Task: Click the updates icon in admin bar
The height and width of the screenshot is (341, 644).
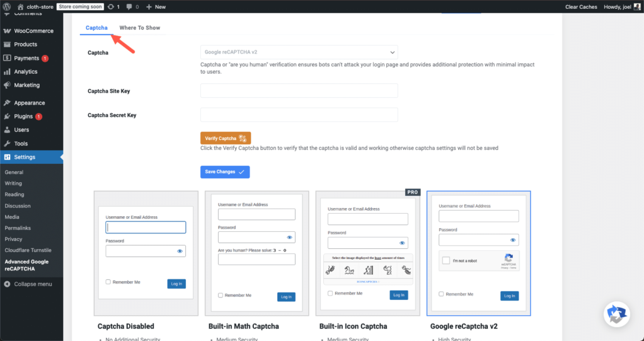Action: point(112,6)
